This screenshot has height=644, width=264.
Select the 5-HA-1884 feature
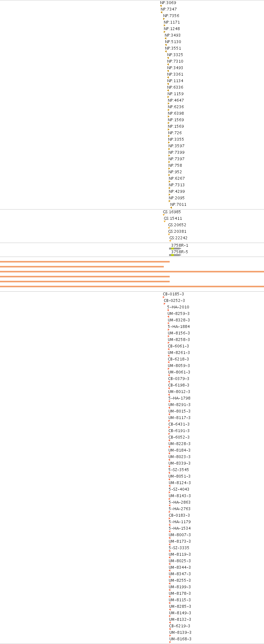[179, 327]
